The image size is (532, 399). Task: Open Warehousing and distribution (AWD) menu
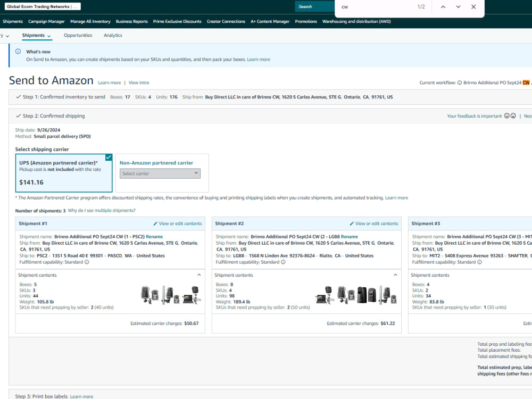(356, 21)
